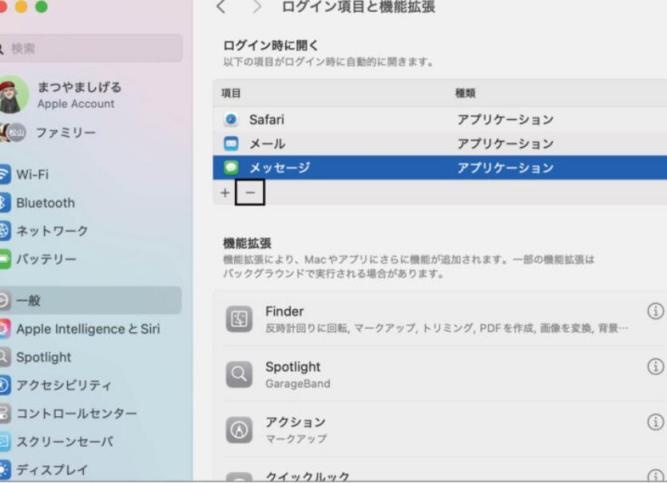Click アプリケーション type cell for Safari
The width and height of the screenshot is (667, 483).
[505, 120]
